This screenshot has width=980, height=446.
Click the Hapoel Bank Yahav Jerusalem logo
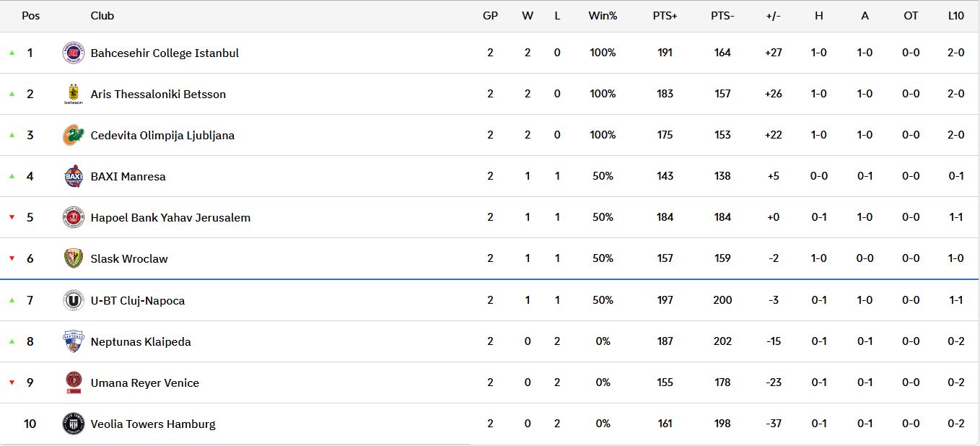tap(74, 217)
